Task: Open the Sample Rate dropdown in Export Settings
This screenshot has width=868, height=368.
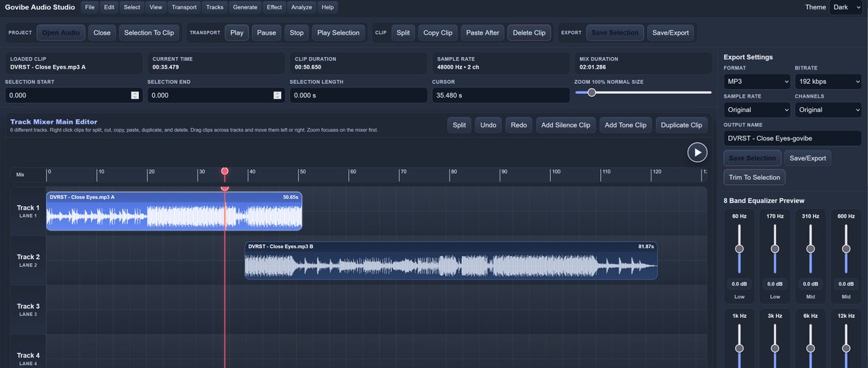Action: 757,109
